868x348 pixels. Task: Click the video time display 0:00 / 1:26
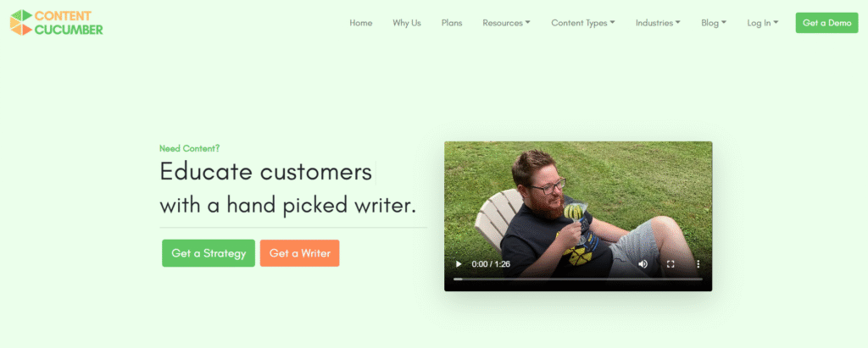[491, 264]
